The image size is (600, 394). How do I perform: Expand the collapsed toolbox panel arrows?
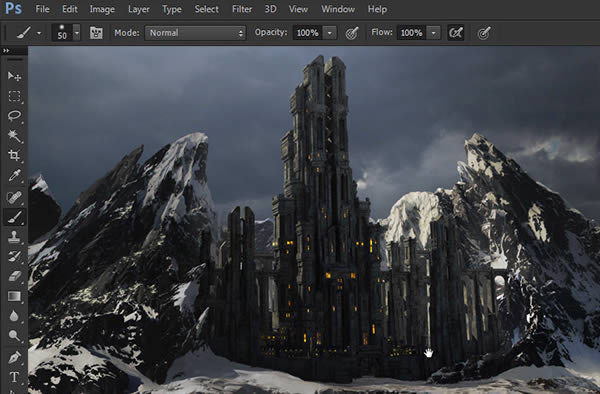[6, 50]
